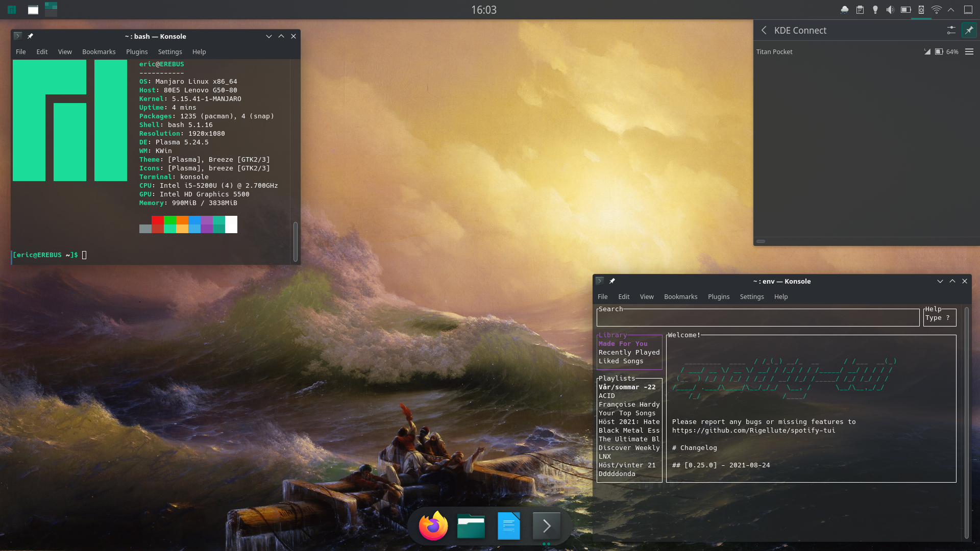
Task: Click the Show Desktop panel icon
Action: coord(968,10)
